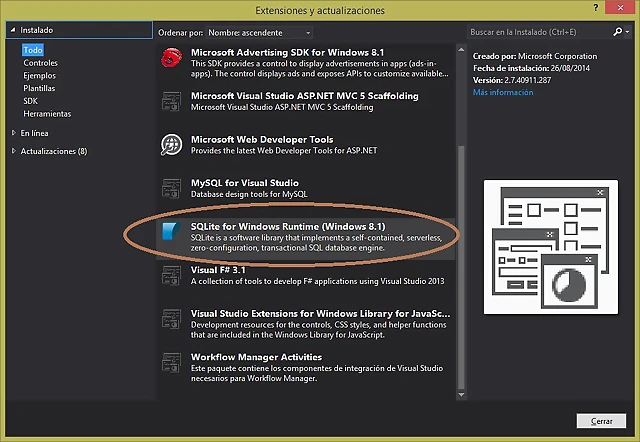Screen dimensions: 640x442
Task: Select the SDK category
Action: pos(30,101)
